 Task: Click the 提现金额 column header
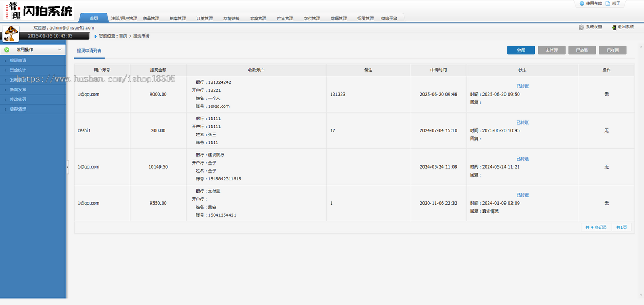[158, 70]
